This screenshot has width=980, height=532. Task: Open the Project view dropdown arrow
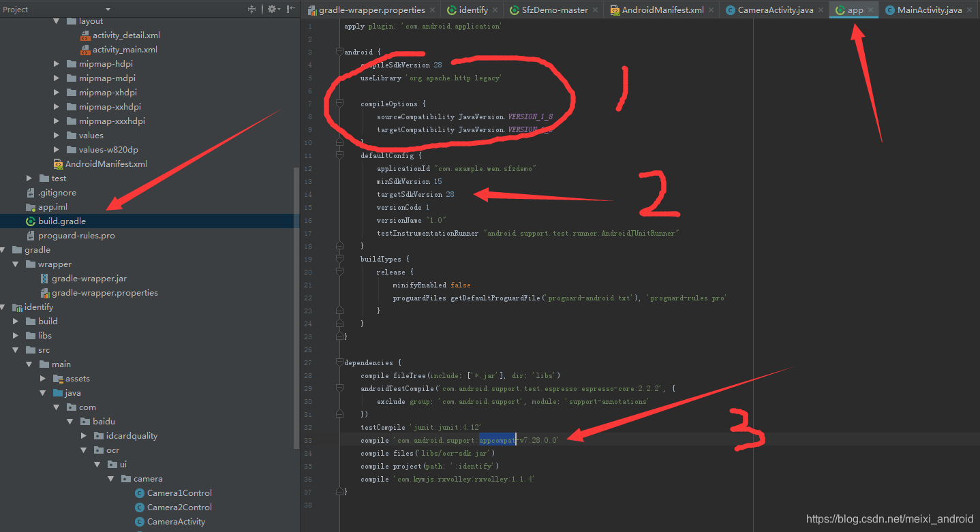click(x=108, y=10)
